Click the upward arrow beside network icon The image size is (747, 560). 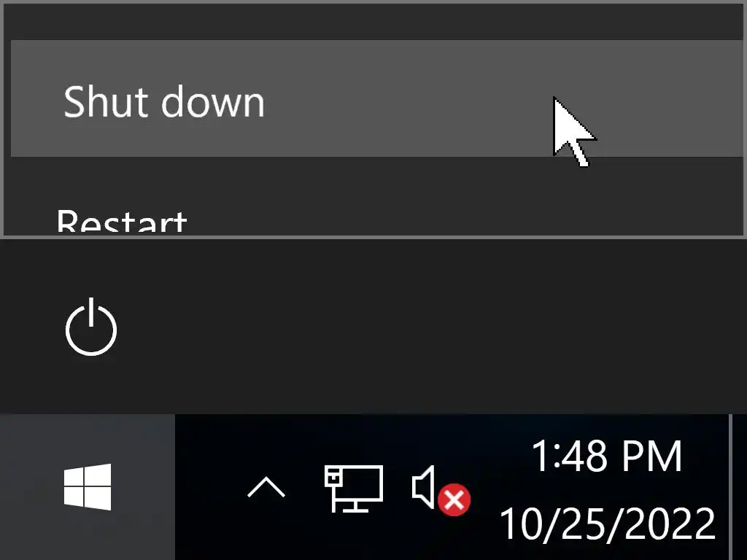tap(266, 487)
